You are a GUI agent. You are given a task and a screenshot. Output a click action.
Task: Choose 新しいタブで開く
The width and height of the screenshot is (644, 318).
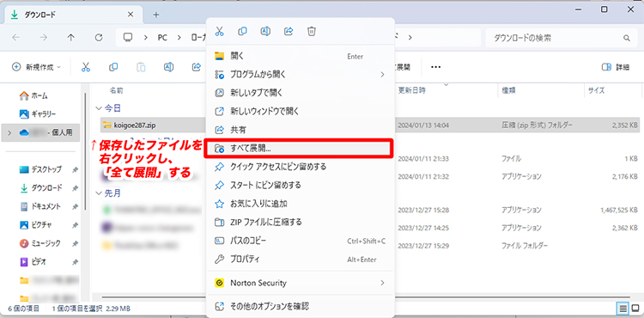point(301,93)
